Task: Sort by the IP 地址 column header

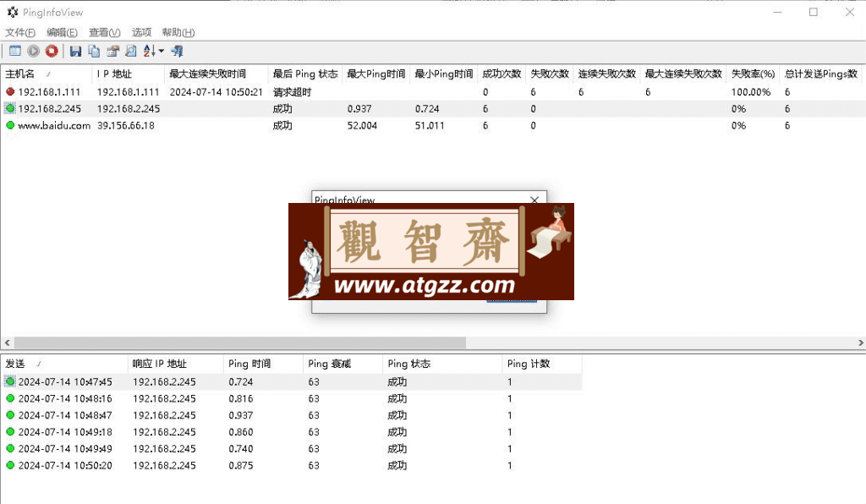Action: pos(129,74)
